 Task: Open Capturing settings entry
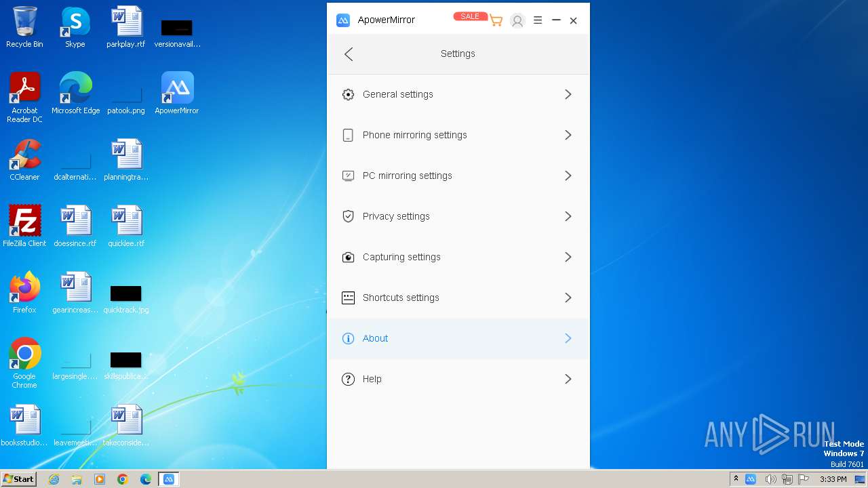[458, 258]
